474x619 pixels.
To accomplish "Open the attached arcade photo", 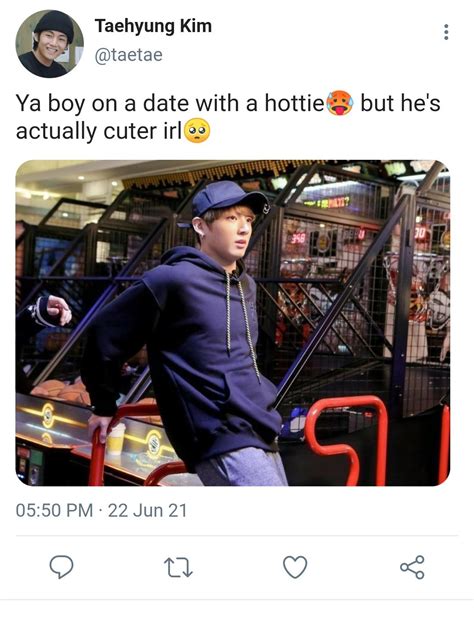I will 232,323.
